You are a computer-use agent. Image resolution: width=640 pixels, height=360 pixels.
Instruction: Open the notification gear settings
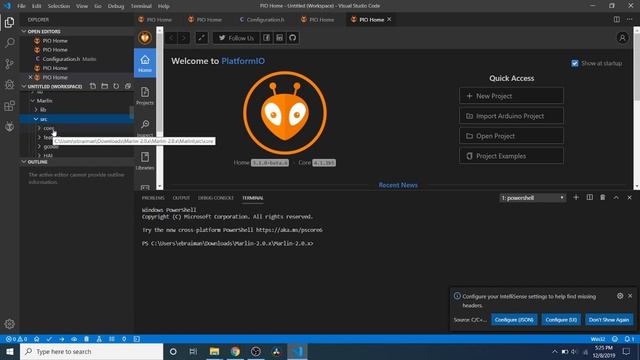(x=620, y=296)
